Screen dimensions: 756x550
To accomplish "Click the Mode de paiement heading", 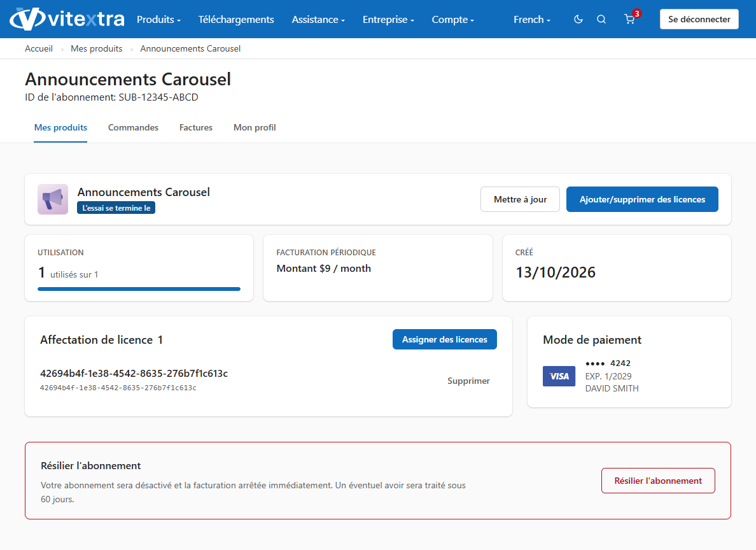I will click(x=592, y=340).
